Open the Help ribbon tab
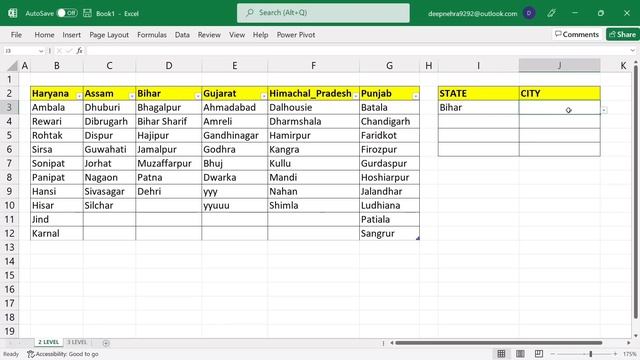The height and width of the screenshot is (360, 640). [260, 35]
